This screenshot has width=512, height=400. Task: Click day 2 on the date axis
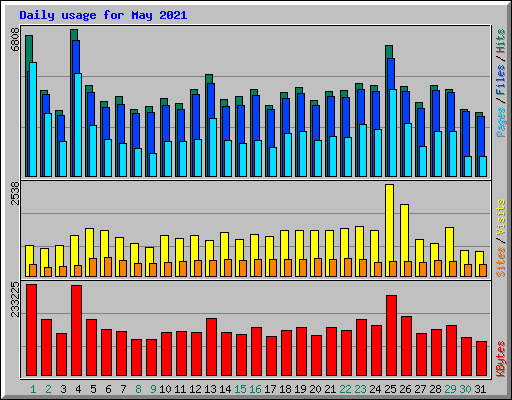point(48,389)
